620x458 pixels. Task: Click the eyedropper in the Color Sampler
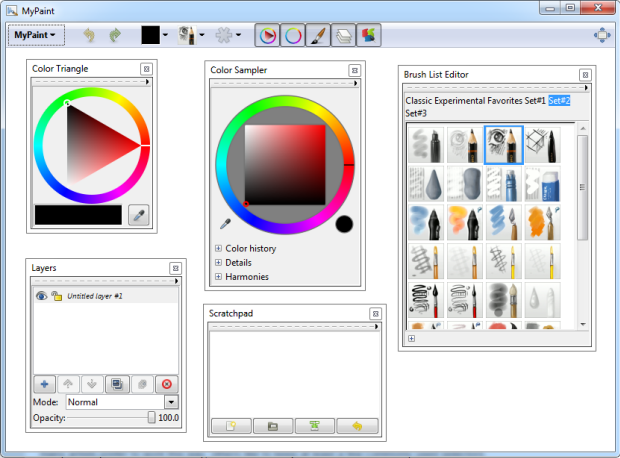click(225, 223)
